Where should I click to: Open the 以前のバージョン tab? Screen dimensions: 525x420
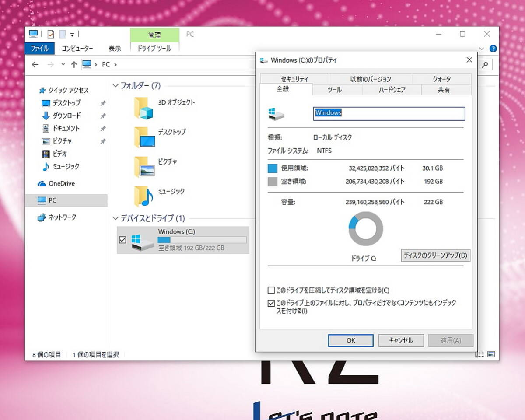tap(370, 79)
